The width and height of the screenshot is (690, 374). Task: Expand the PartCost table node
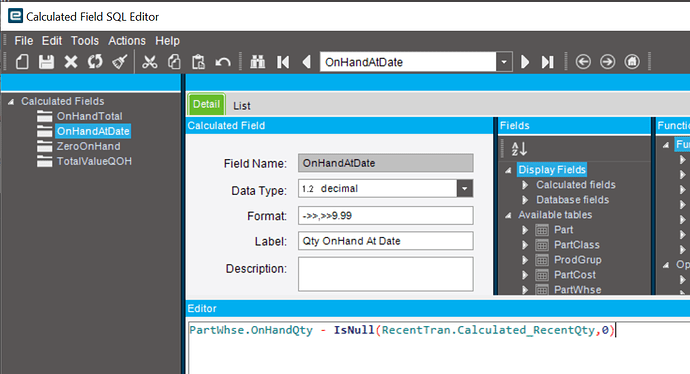tap(525, 275)
